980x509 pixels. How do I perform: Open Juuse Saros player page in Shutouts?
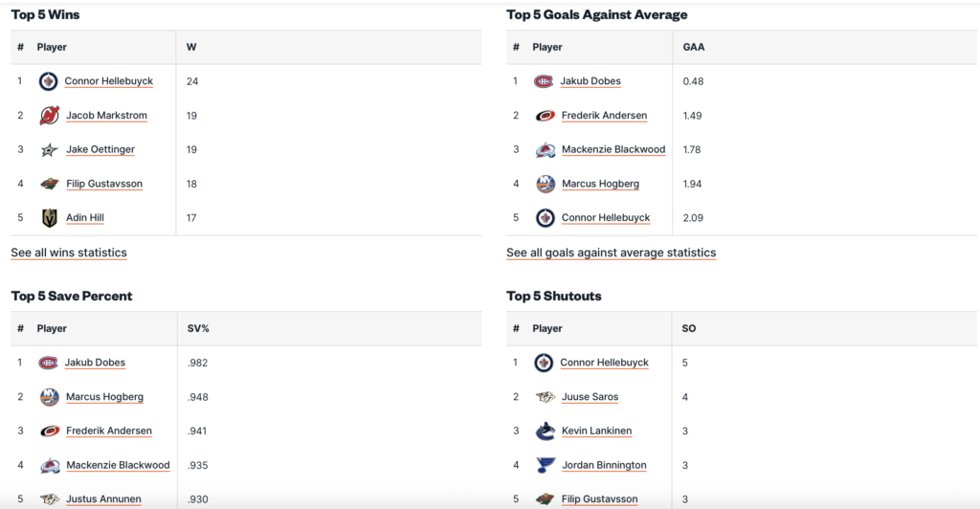click(x=590, y=397)
